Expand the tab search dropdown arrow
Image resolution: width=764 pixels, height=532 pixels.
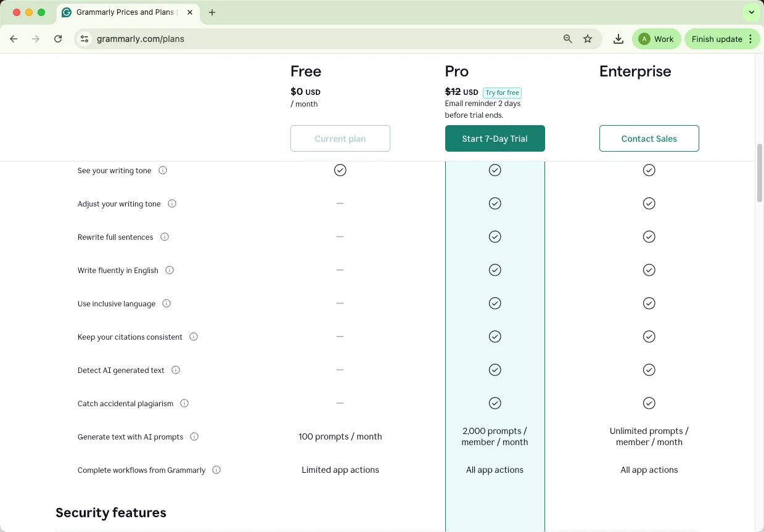pyautogui.click(x=751, y=12)
